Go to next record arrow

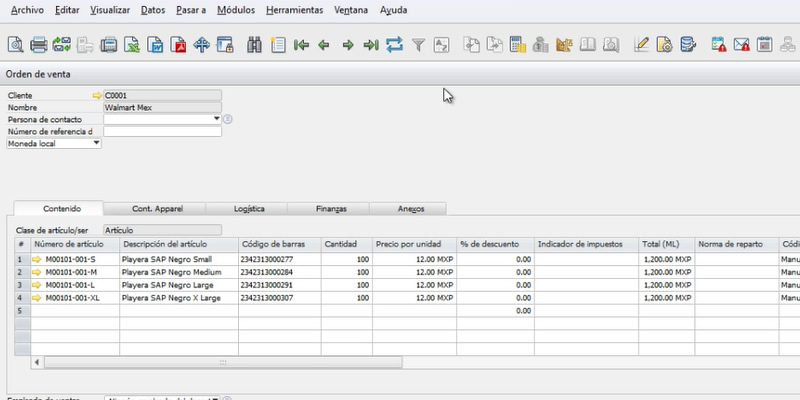point(348,45)
